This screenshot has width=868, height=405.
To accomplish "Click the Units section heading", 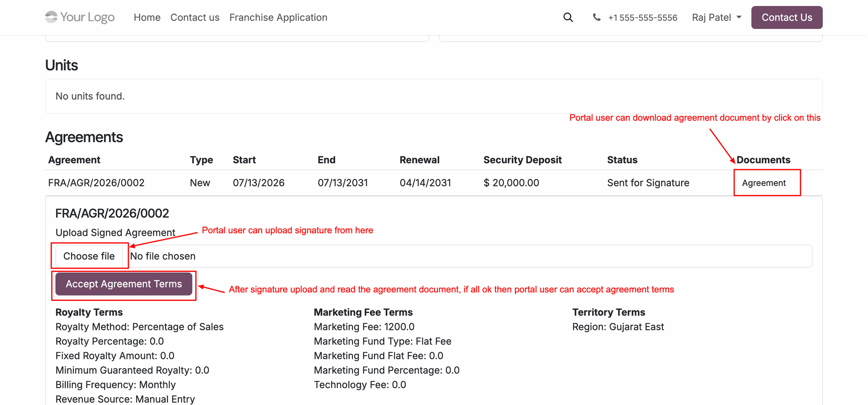I will (61, 65).
